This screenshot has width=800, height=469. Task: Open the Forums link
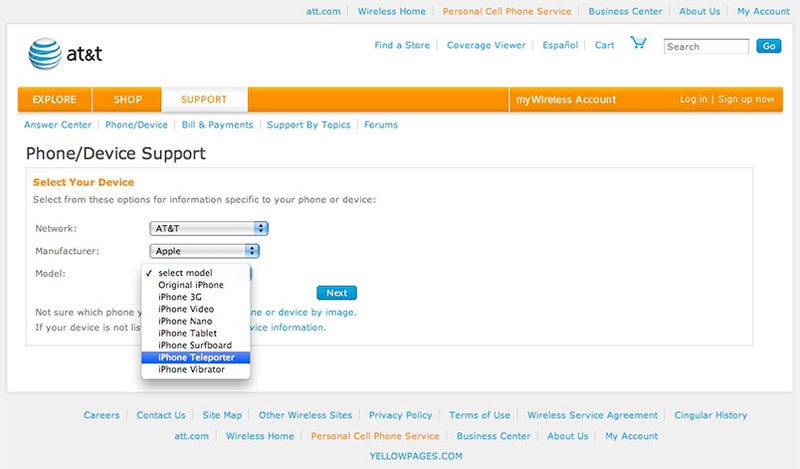click(x=381, y=125)
